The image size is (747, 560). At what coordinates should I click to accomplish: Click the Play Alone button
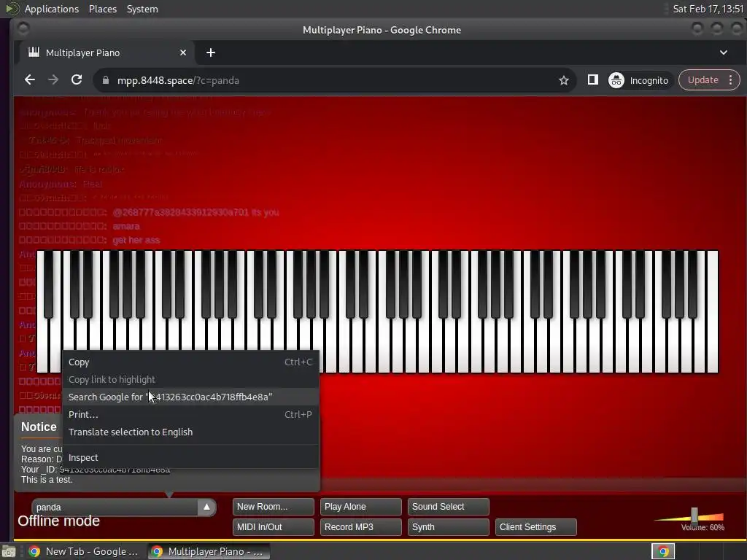(360, 507)
